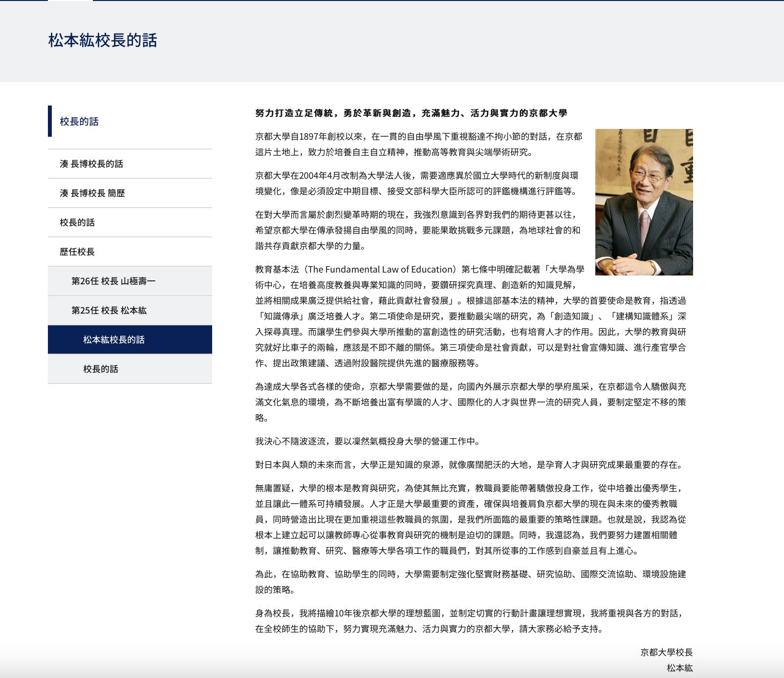This screenshot has width=784, height=678.
Task: Click the signature name 松本紘 at bottom
Action: point(679,668)
